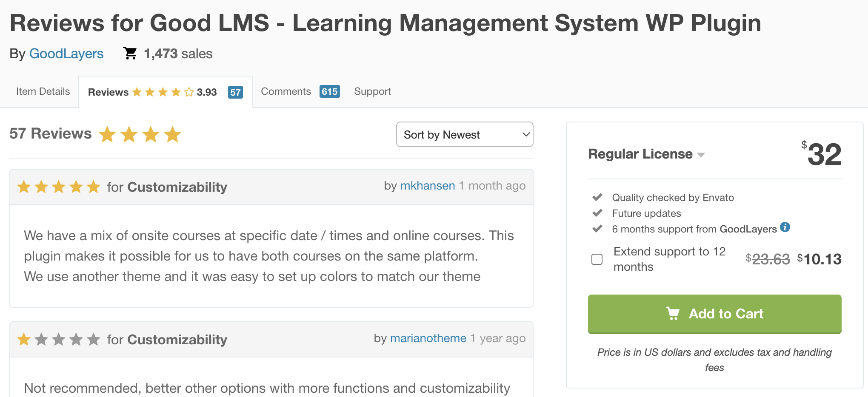
Task: Click the struck-through $23.63 price
Action: [x=768, y=259]
